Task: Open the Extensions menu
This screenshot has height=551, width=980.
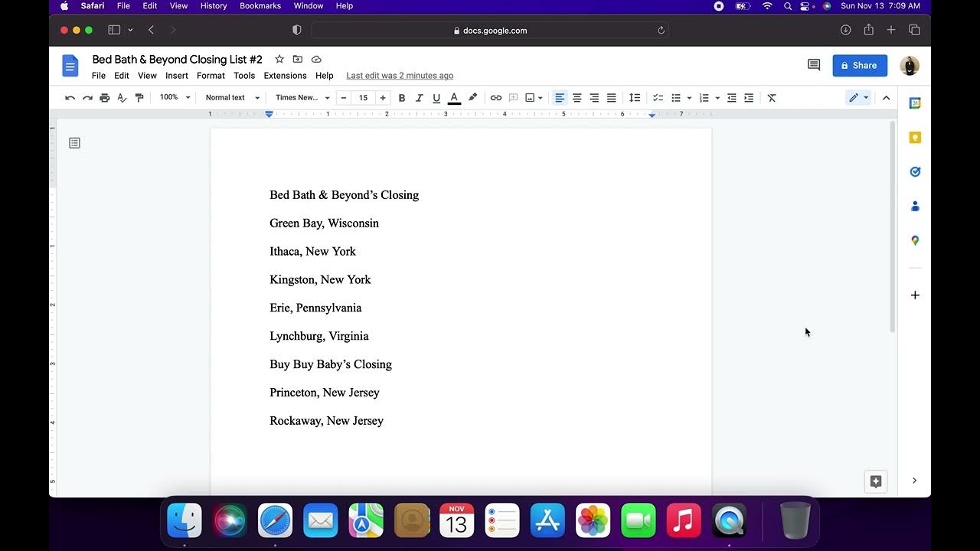Action: coord(285,76)
